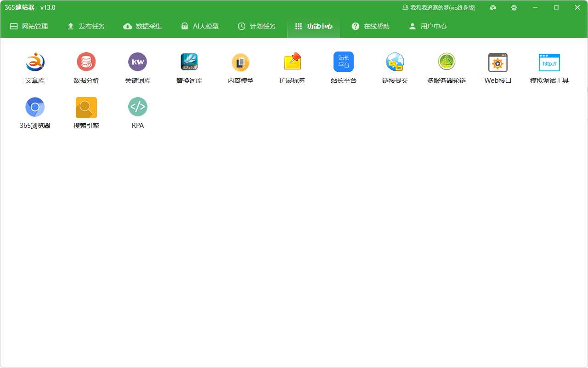This screenshot has width=588, height=368.
Task: Launch the 模拟调试工具 debugging tool
Action: coord(549,62)
